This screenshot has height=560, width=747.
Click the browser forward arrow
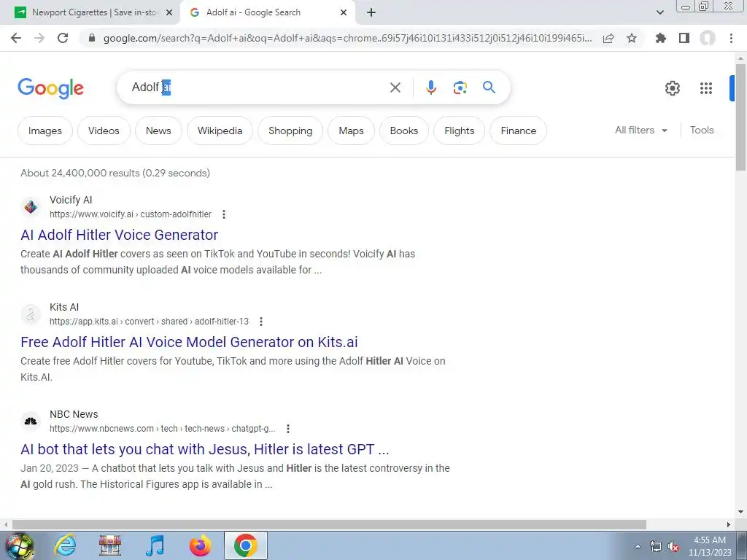[x=39, y=38]
